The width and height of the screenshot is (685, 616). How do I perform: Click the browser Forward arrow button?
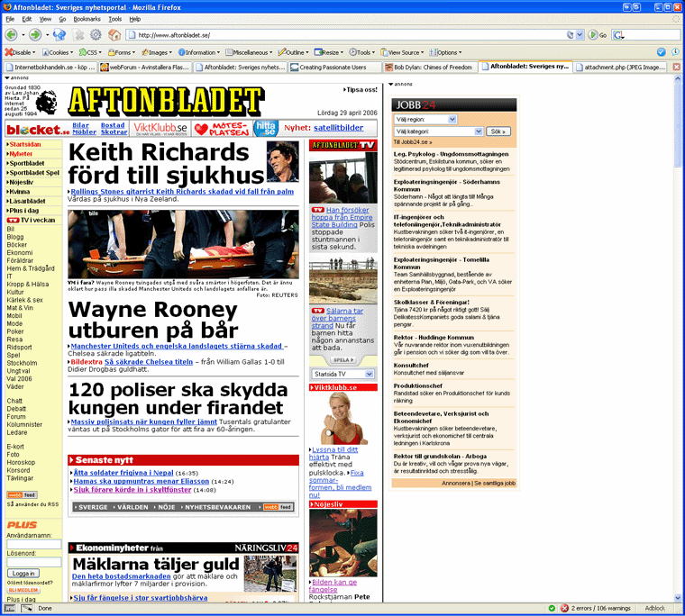tap(35, 35)
